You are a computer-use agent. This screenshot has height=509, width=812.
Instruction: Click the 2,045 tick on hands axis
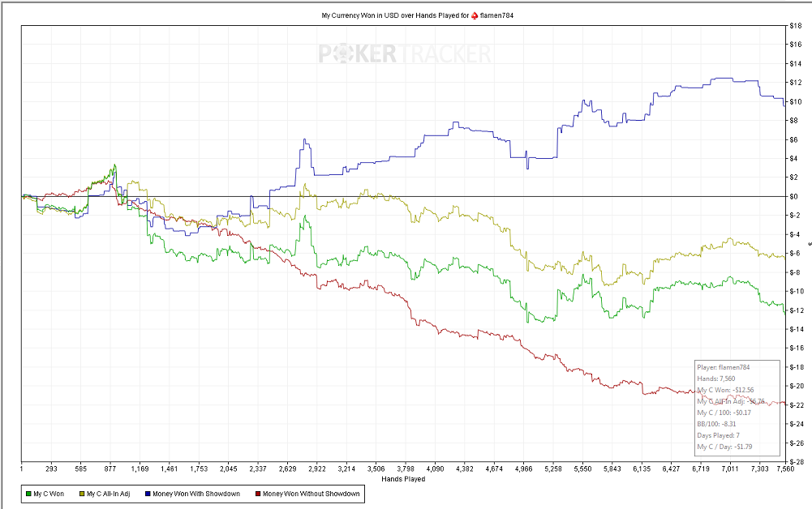pos(229,469)
